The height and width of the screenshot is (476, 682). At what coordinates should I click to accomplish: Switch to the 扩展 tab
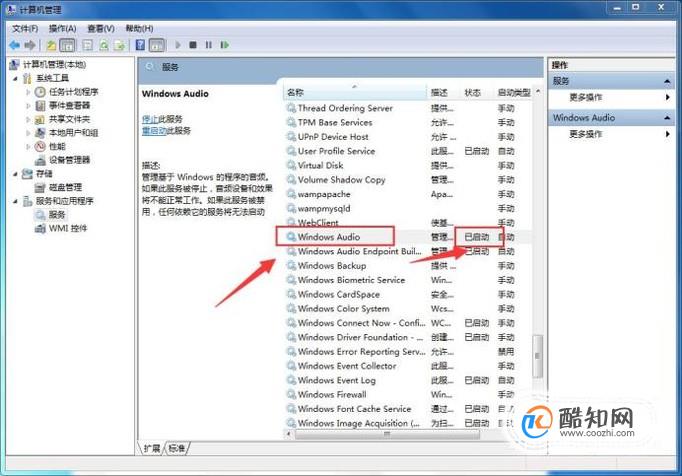[x=152, y=448]
